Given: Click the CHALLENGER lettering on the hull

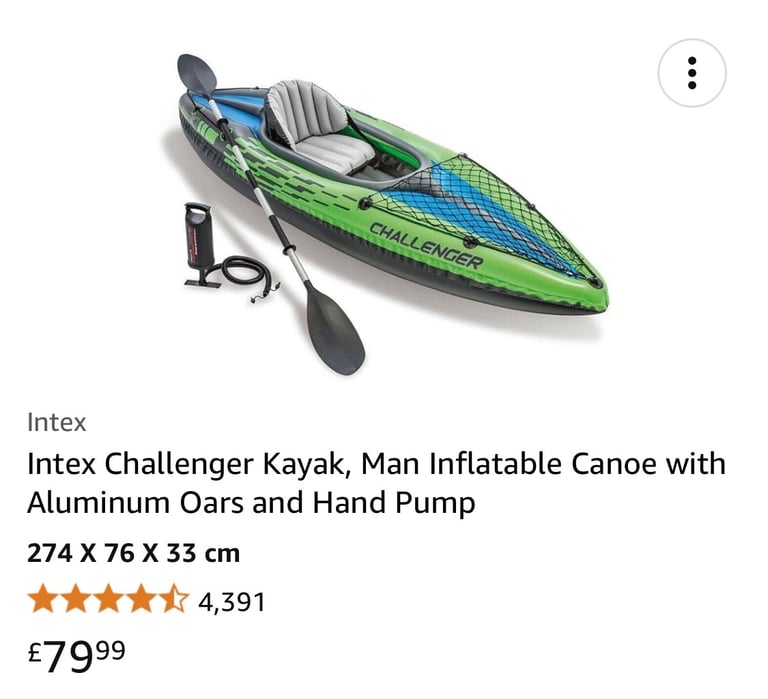Looking at the screenshot, I should 426,245.
